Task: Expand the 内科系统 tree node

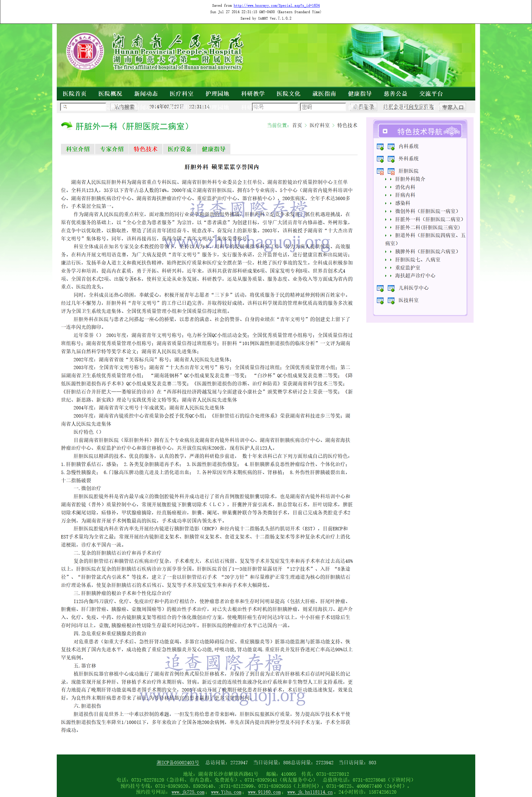Action: coord(380,147)
